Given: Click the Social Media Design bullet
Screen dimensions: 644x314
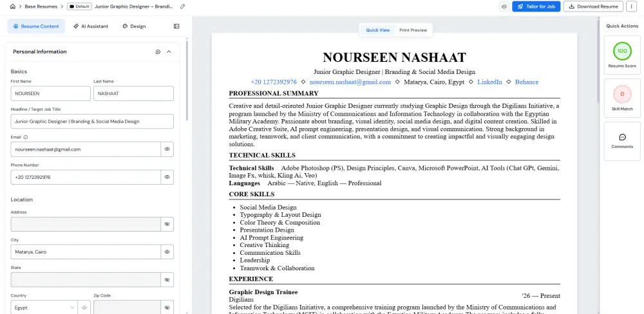Looking at the screenshot, I should pos(268,207).
